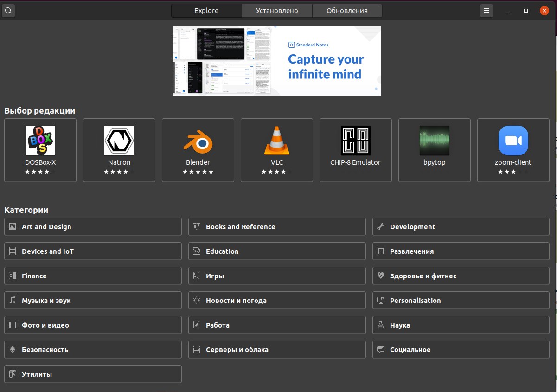Open the DOSBox-X app icon
Screen dimensions: 557x392
click(x=40, y=141)
